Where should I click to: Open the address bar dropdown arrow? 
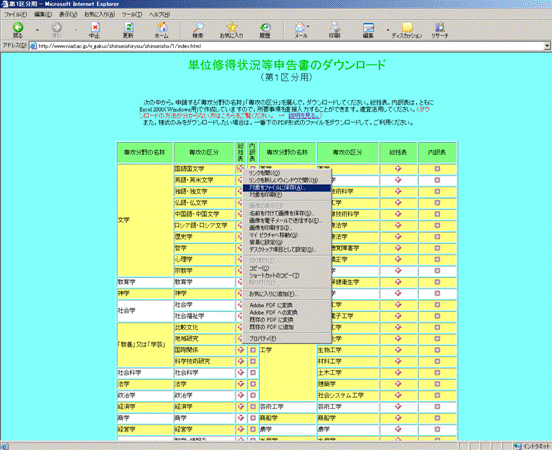tap(547, 46)
